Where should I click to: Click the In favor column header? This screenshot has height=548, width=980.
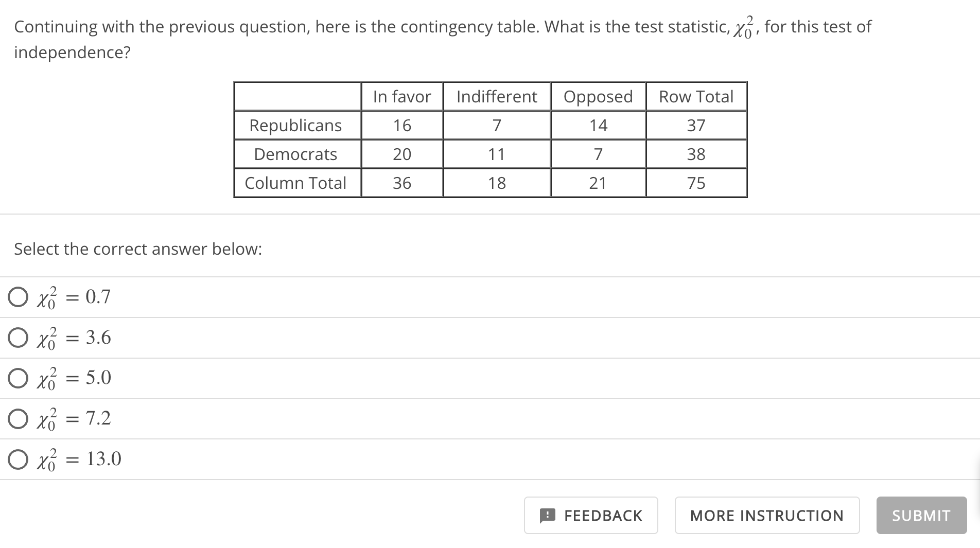[402, 96]
